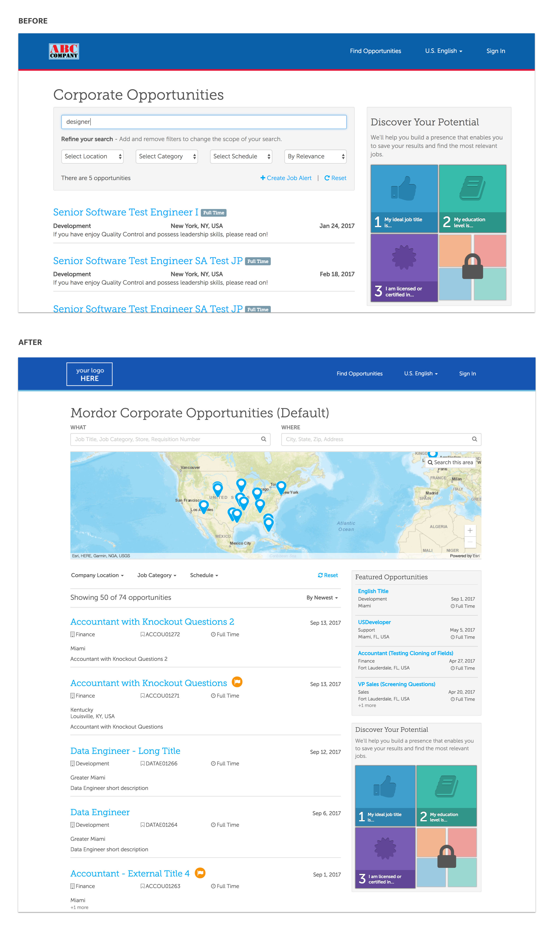Viewport: 560px width, 938px height.
Task: Click the map pin near Los Angeles
Action: coord(204,507)
